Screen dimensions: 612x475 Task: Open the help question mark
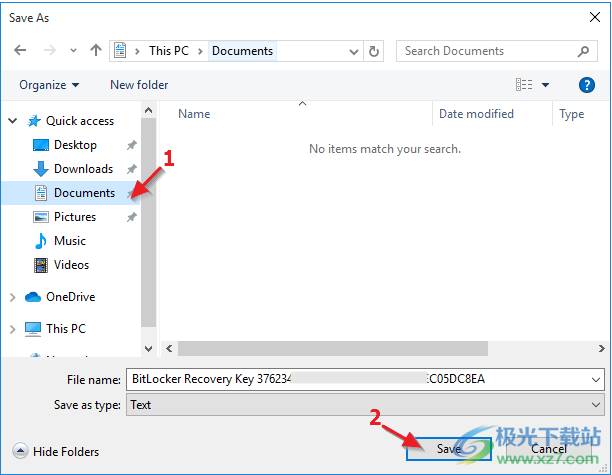pos(587,85)
